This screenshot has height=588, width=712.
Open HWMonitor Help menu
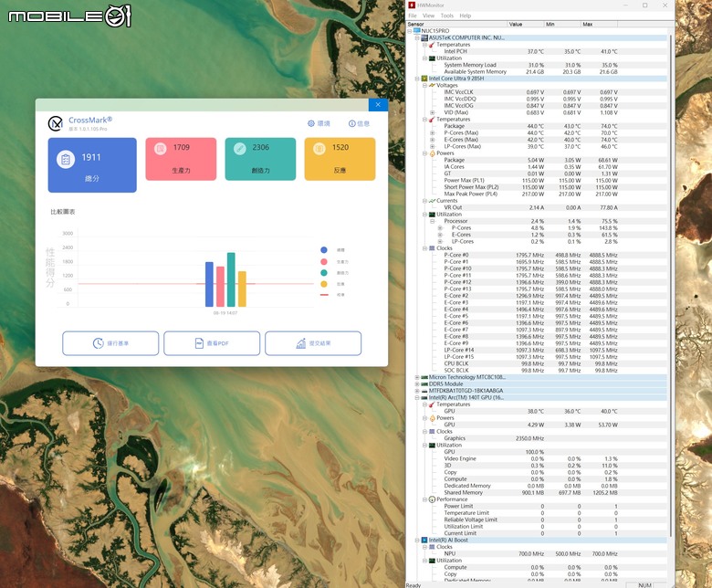tap(465, 16)
